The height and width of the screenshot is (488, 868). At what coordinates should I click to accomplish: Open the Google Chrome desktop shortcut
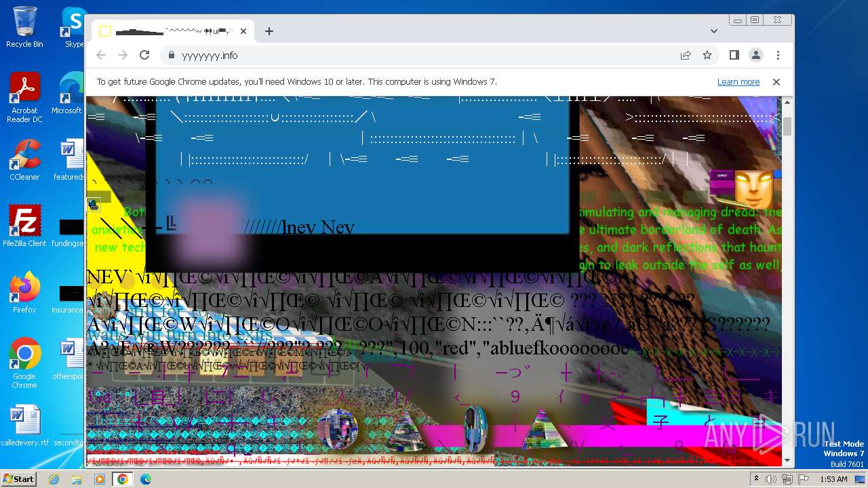point(24,363)
